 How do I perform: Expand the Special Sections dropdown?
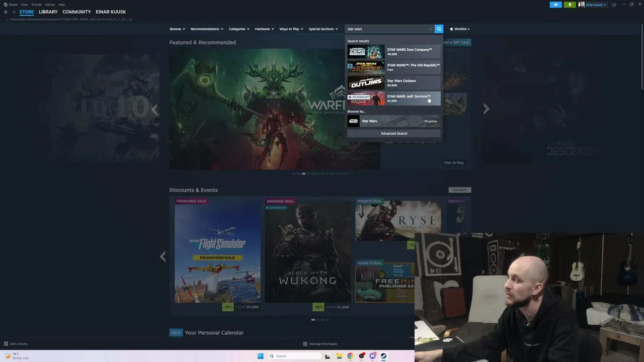tap(323, 29)
